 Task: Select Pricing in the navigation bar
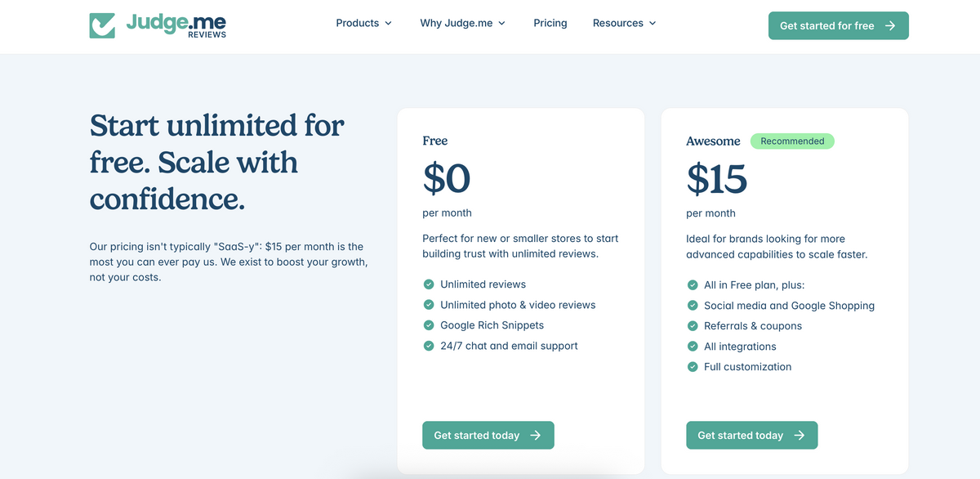coord(550,23)
